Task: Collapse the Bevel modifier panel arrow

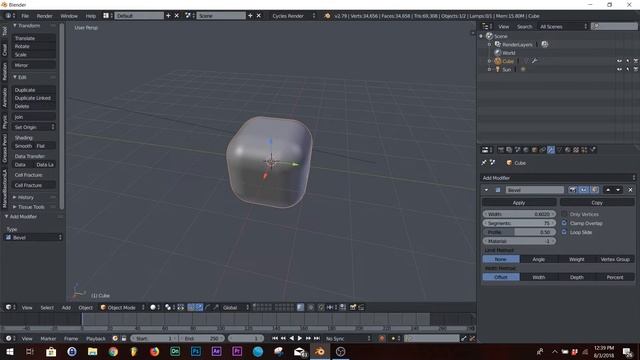Action: click(486, 190)
